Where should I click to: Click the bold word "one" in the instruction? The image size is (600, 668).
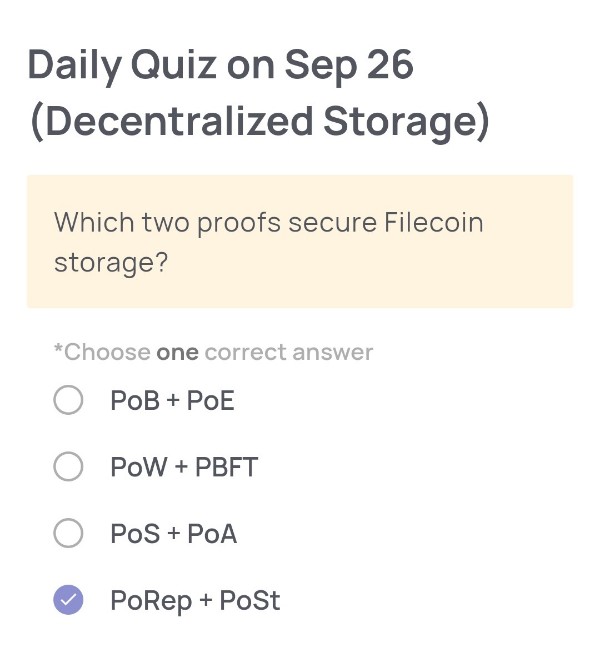point(177,352)
